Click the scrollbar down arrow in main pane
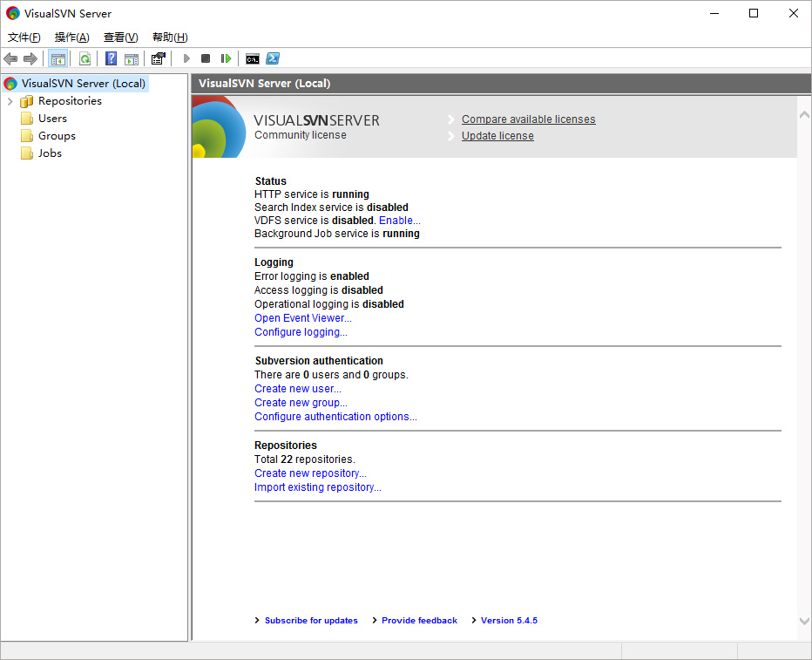 (803, 621)
